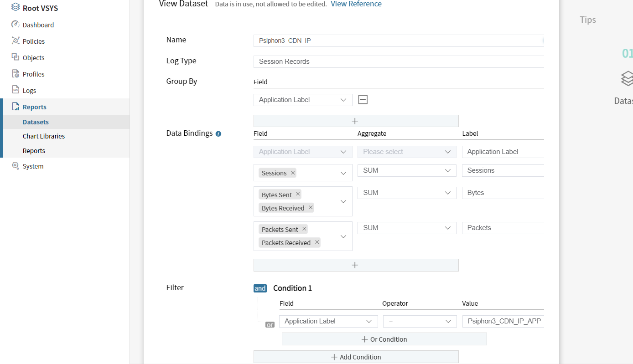Click the Dashboard gauge icon in sidebar
633x364 pixels.
coord(16,25)
